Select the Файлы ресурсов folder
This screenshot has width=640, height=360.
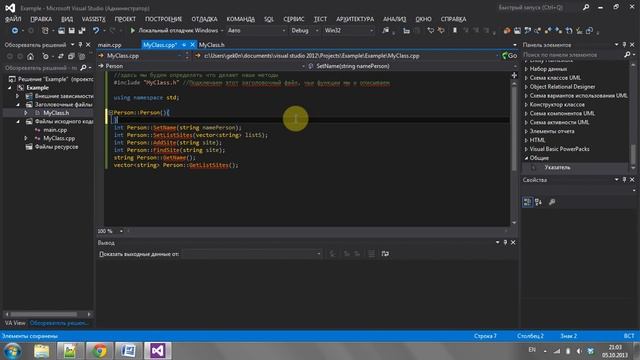56,147
